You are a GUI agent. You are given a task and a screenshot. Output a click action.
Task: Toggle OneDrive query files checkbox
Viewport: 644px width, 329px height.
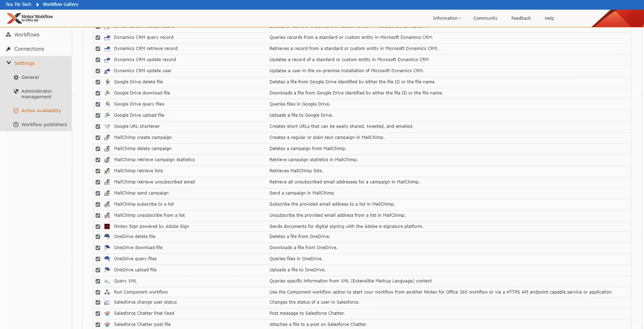98,259
